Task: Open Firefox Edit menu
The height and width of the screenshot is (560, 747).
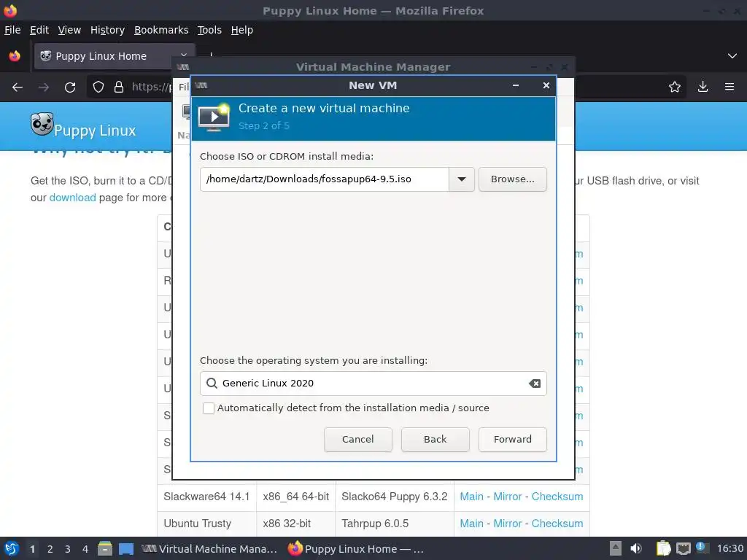Action: pos(39,30)
